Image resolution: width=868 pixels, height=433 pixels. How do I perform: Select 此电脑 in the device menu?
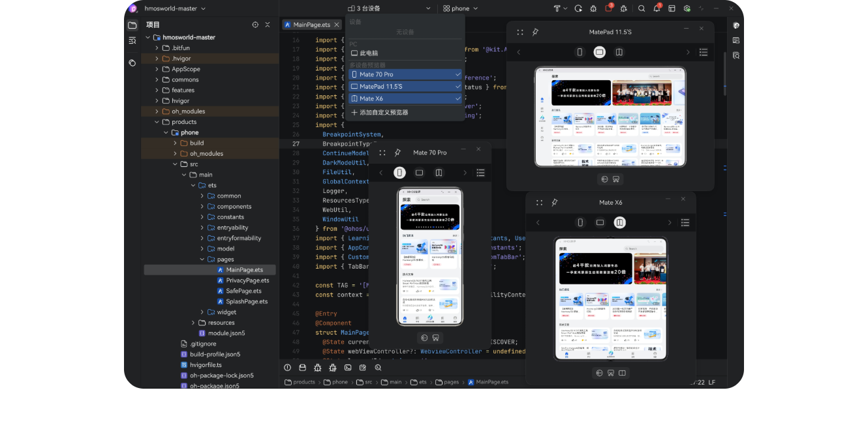(x=369, y=53)
